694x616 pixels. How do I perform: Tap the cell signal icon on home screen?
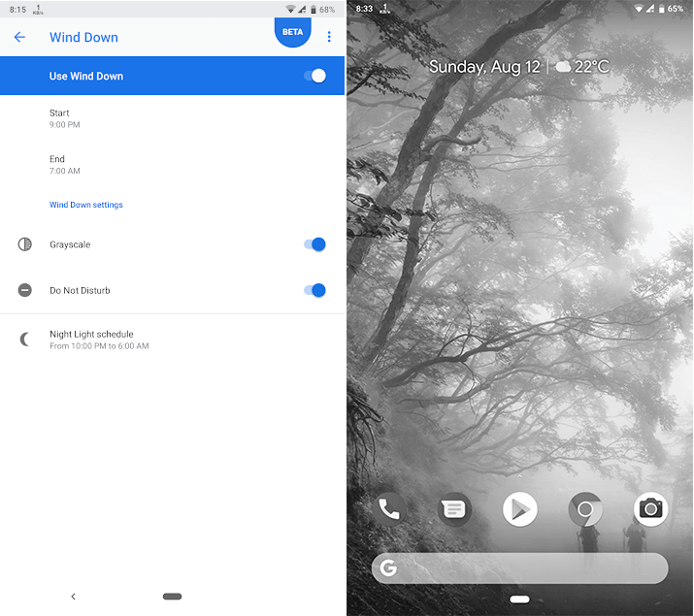click(650, 9)
